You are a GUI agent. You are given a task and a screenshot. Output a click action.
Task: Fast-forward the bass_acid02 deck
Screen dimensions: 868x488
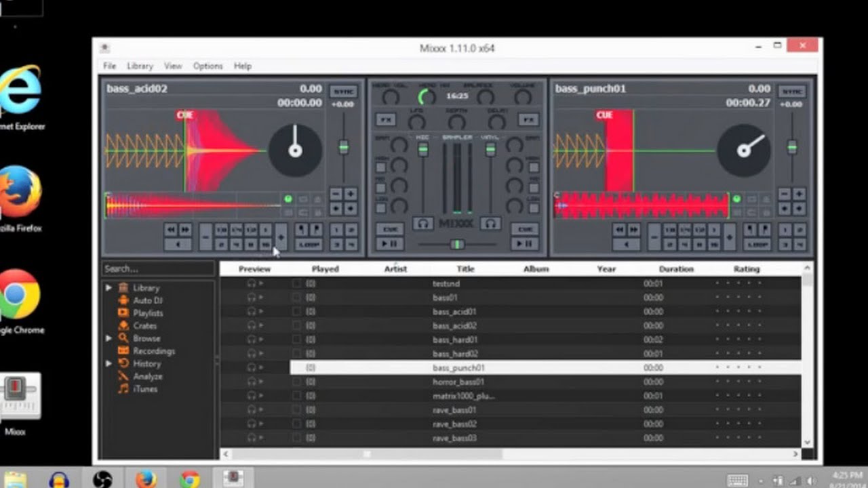185,230
